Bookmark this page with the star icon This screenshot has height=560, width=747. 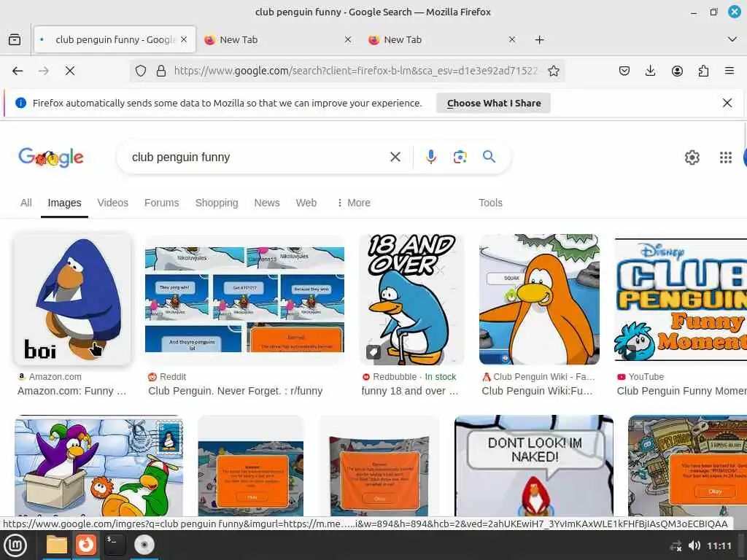point(554,71)
